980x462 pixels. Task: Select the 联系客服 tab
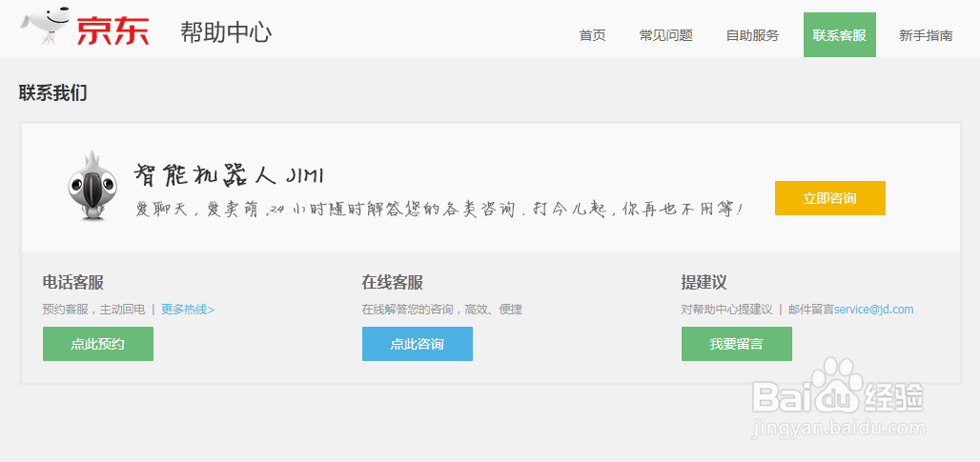839,35
